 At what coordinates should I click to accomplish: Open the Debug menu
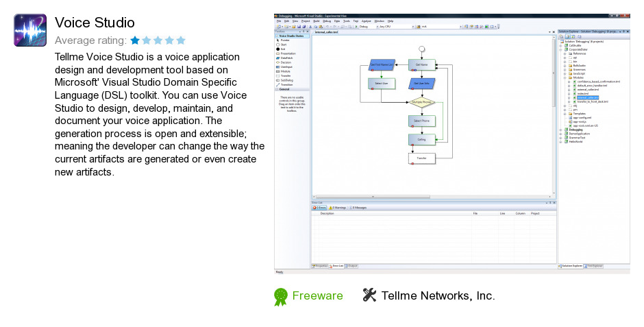pyautogui.click(x=327, y=21)
